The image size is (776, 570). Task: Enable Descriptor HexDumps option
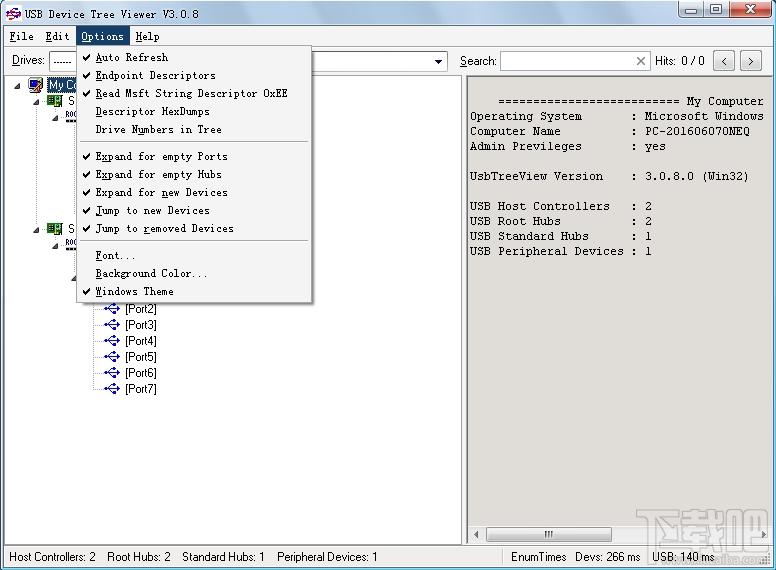194,111
